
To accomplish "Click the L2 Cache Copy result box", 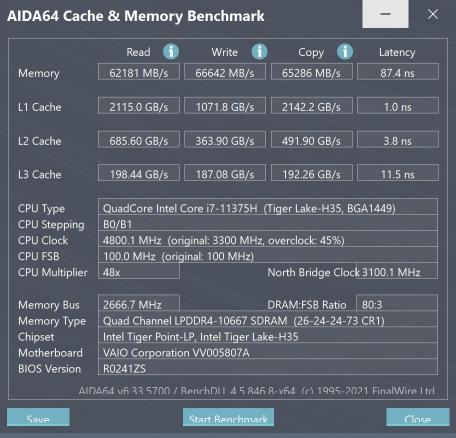I will coord(312,140).
